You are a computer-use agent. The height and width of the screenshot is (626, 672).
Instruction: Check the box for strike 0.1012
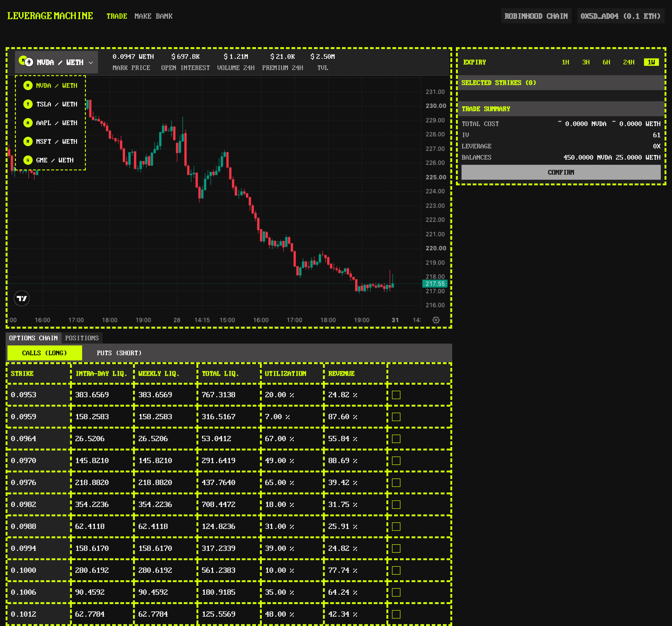point(396,614)
